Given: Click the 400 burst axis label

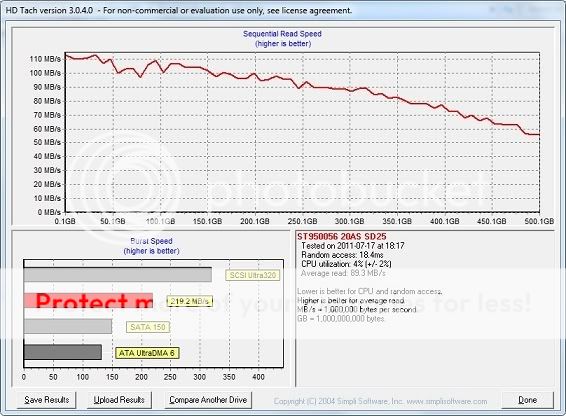Looking at the screenshot, I should pos(258,377).
